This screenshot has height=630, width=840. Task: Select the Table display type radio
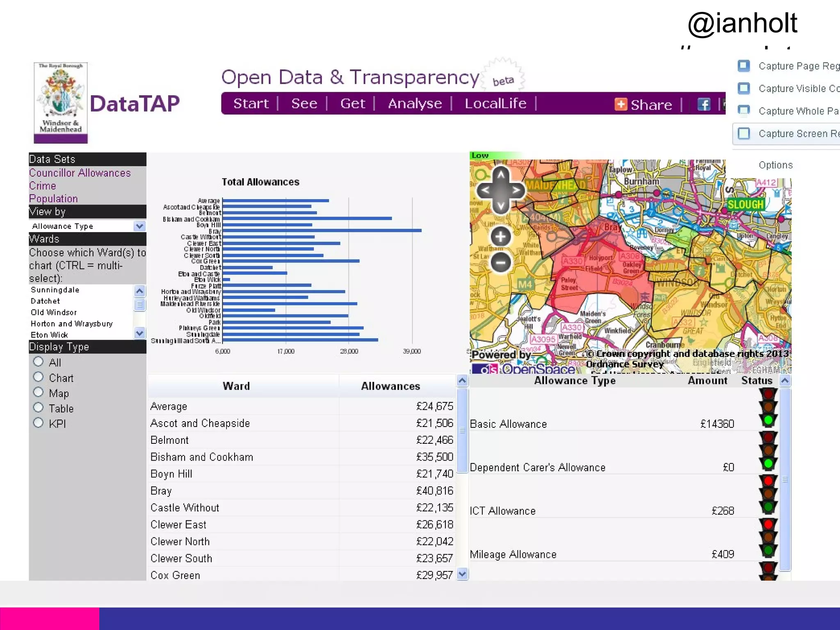[38, 407]
